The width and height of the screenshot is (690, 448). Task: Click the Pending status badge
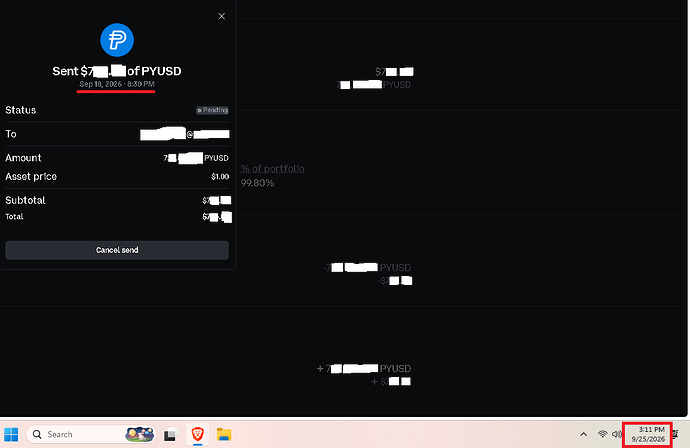point(213,110)
